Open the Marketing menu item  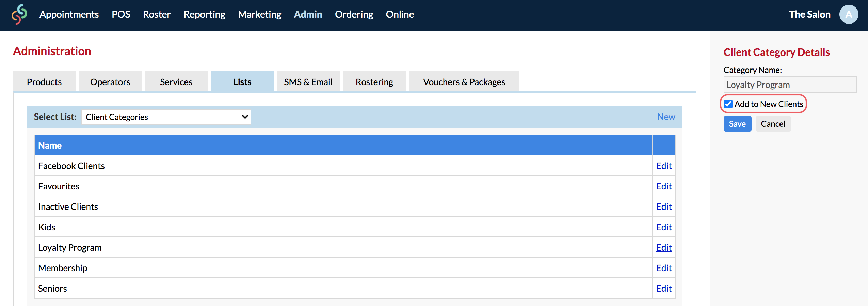tap(260, 14)
